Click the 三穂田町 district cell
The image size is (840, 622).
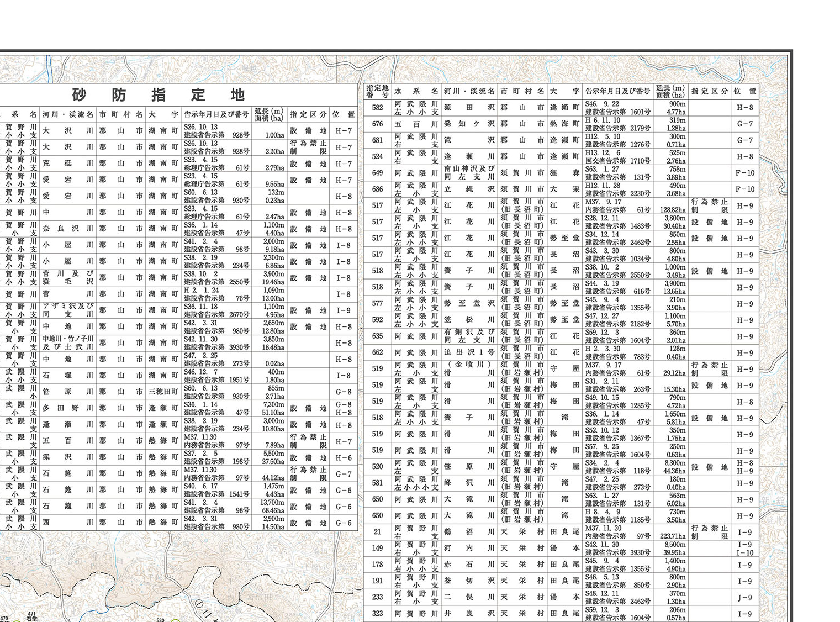(x=163, y=392)
